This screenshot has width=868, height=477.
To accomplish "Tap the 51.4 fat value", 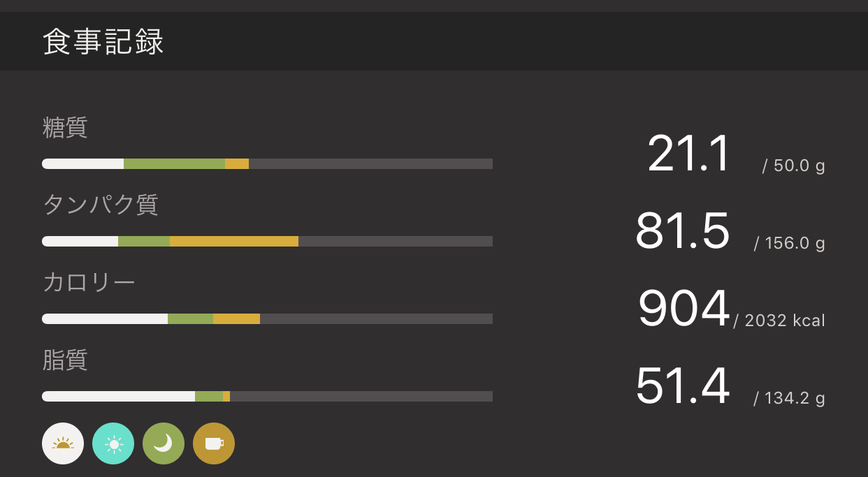I will pyautogui.click(x=682, y=386).
